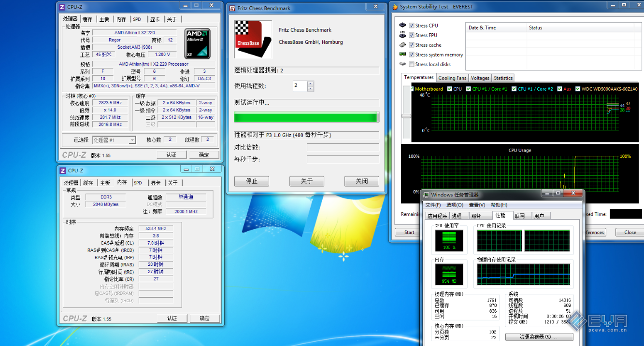This screenshot has height=346, width=644.
Task: Hide CPU #1 / Core #2 temperature line
Action: point(514,89)
